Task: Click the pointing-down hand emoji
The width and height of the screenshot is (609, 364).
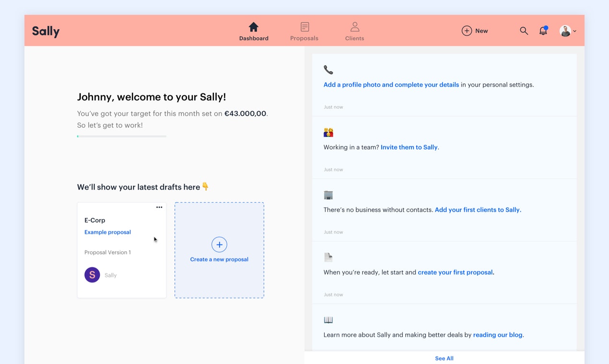Action: tap(205, 187)
